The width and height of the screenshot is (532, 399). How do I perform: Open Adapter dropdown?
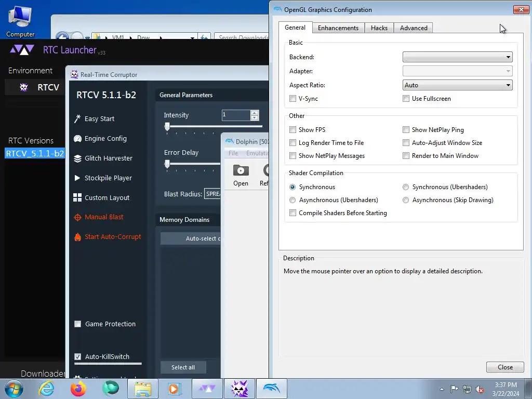pyautogui.click(x=457, y=71)
